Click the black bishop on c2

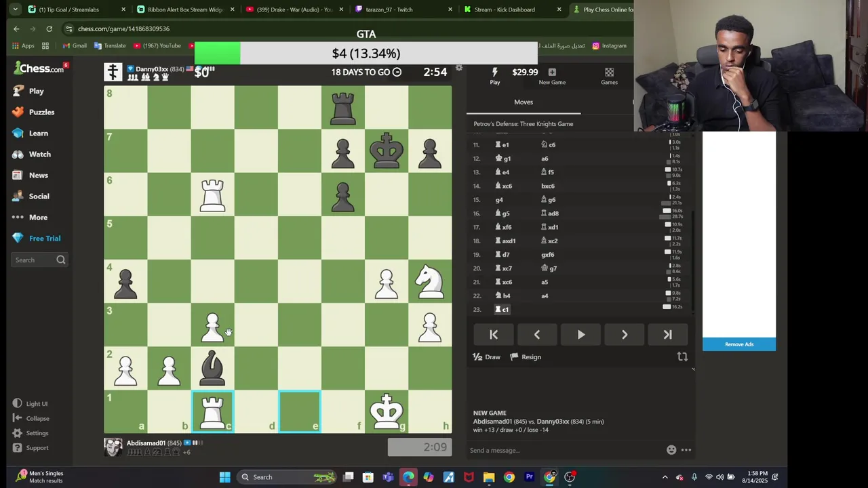coord(212,368)
